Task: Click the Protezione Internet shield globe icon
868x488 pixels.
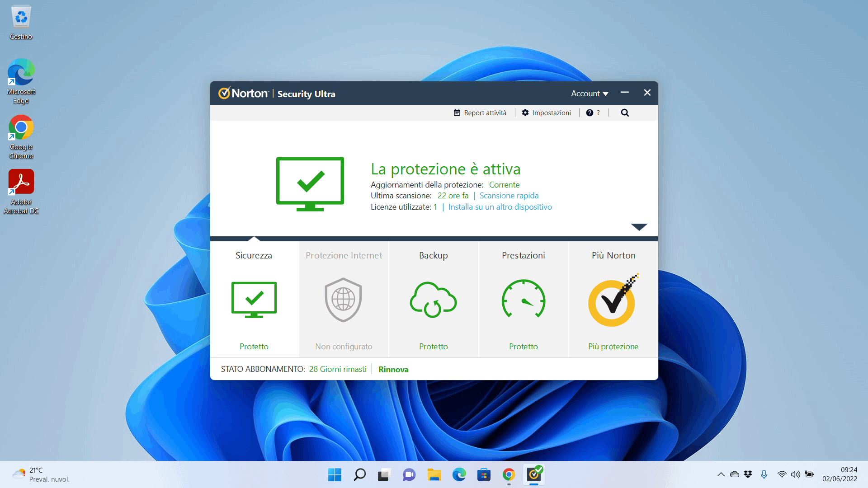Action: pyautogui.click(x=344, y=300)
